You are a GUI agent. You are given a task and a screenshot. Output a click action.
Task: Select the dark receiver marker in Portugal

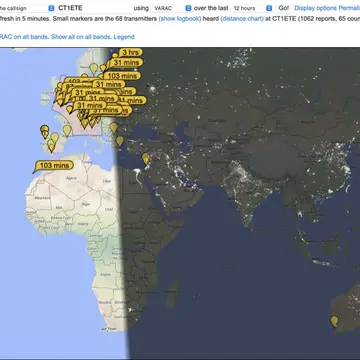(x=44, y=130)
